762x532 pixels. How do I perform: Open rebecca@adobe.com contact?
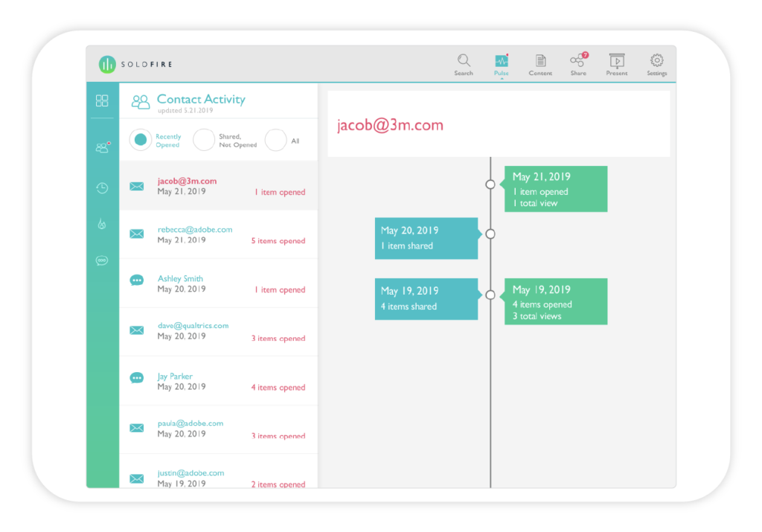(x=219, y=234)
